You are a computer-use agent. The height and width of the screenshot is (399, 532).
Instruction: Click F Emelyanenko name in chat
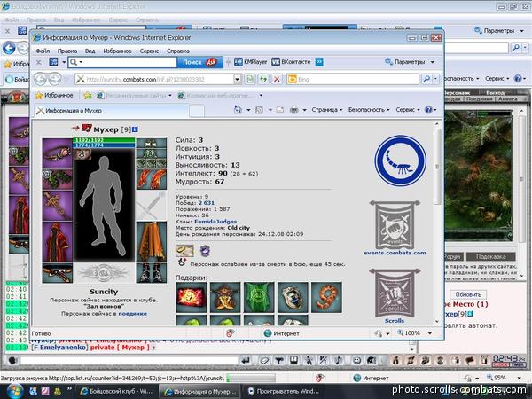(59, 348)
